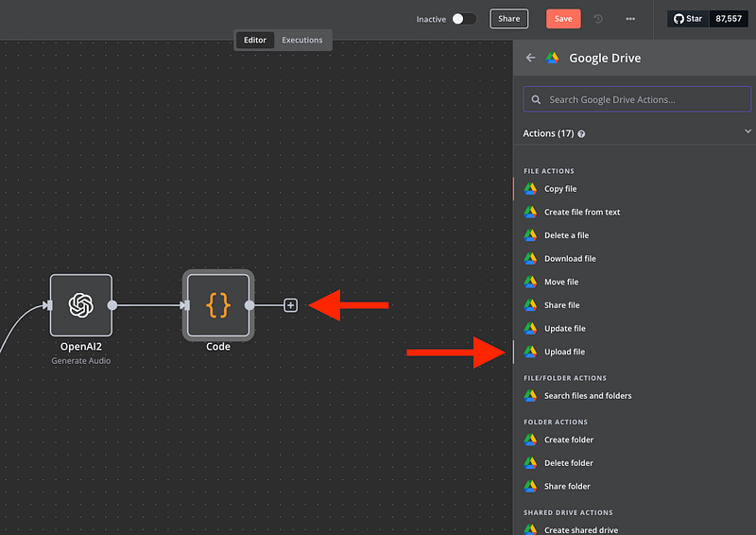Screen dimensions: 756x535
Task: Choose the Download file action
Action: point(570,259)
